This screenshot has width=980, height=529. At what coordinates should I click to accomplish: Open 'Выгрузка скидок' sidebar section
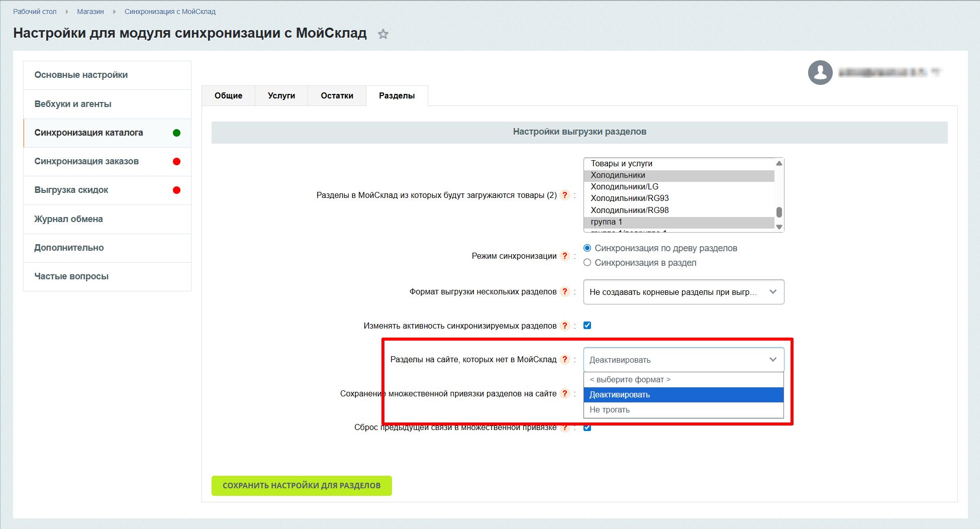pyautogui.click(x=107, y=190)
